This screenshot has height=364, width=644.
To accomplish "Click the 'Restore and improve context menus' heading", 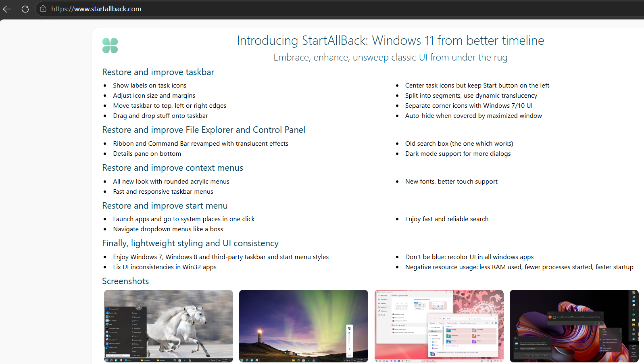I will point(173,168).
